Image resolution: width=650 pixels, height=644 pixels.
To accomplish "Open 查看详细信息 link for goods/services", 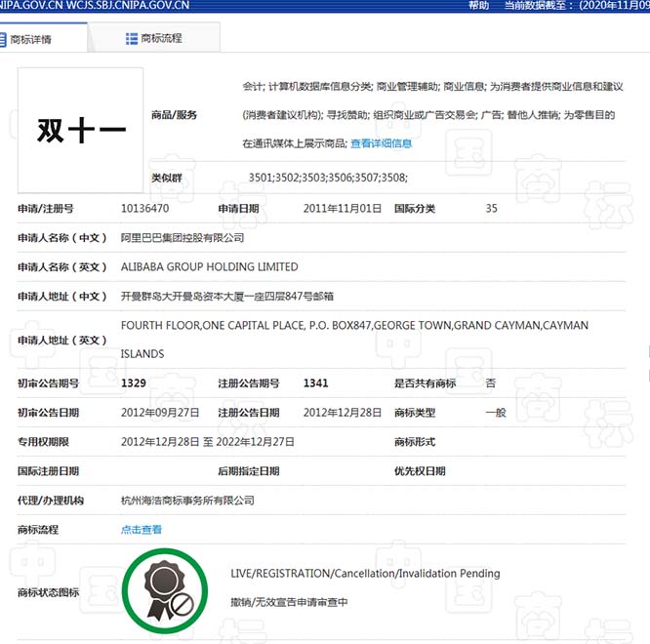I will [381, 143].
